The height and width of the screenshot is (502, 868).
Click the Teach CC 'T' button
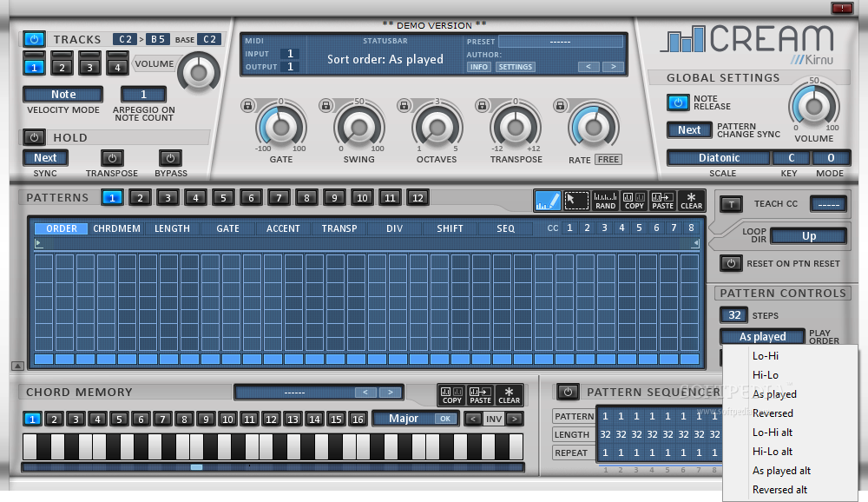731,204
